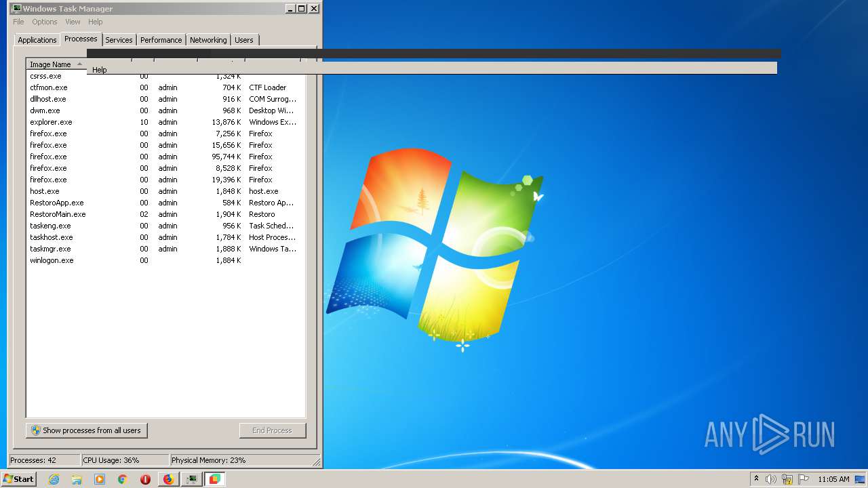Select the ctfmon.exe process

pos(166,87)
